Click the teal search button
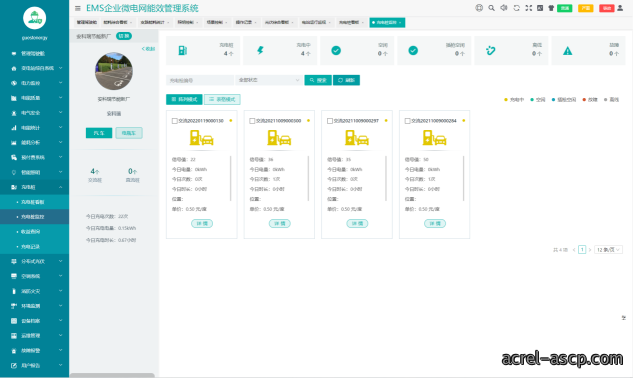 pyautogui.click(x=318, y=80)
